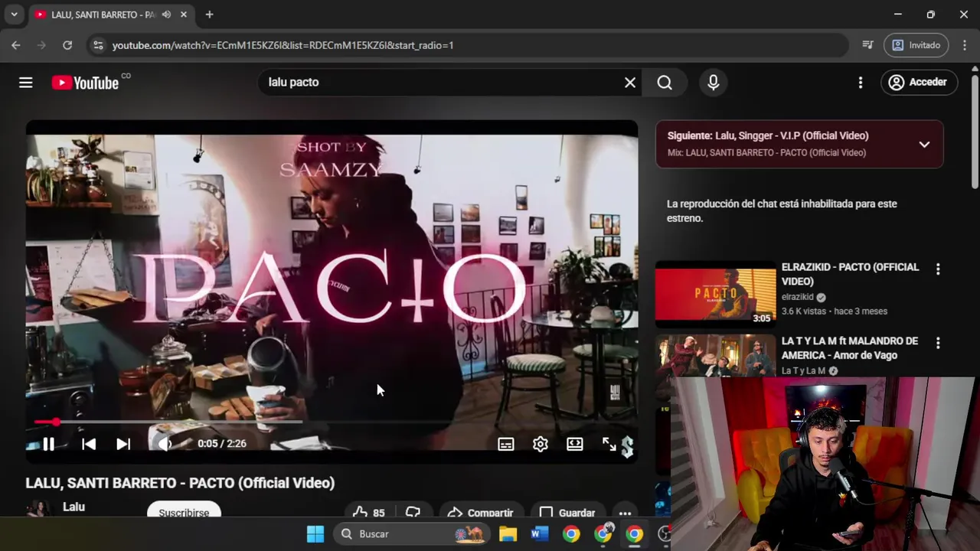Enter full screen mode
980x551 pixels.
609,444
